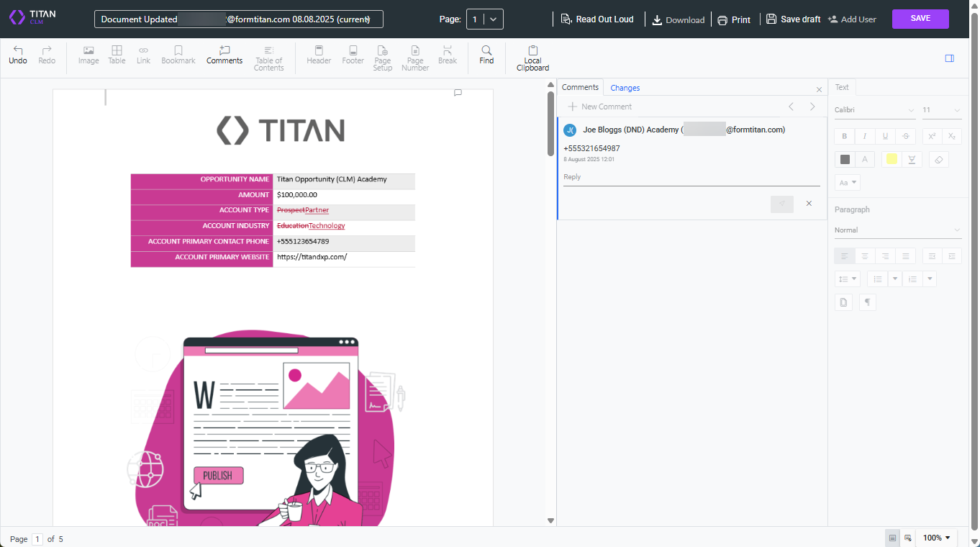Toggle the properties side panel icon
980x547 pixels.
(x=949, y=58)
